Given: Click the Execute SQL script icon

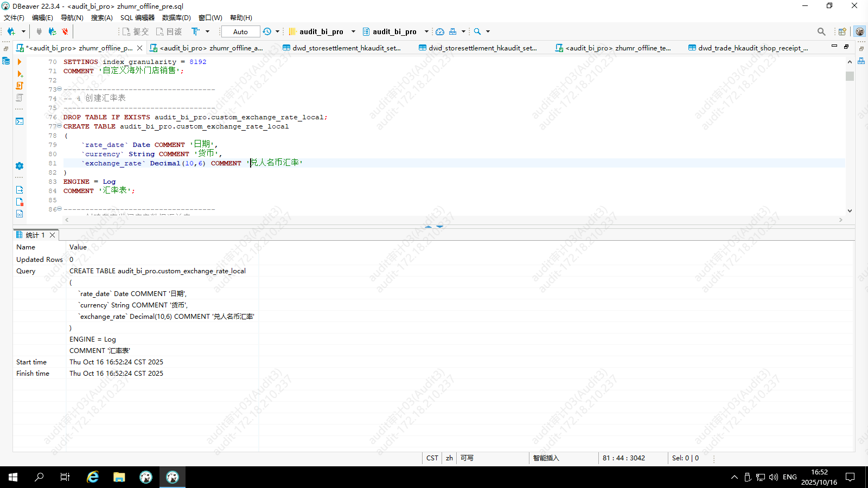Looking at the screenshot, I should point(20,86).
